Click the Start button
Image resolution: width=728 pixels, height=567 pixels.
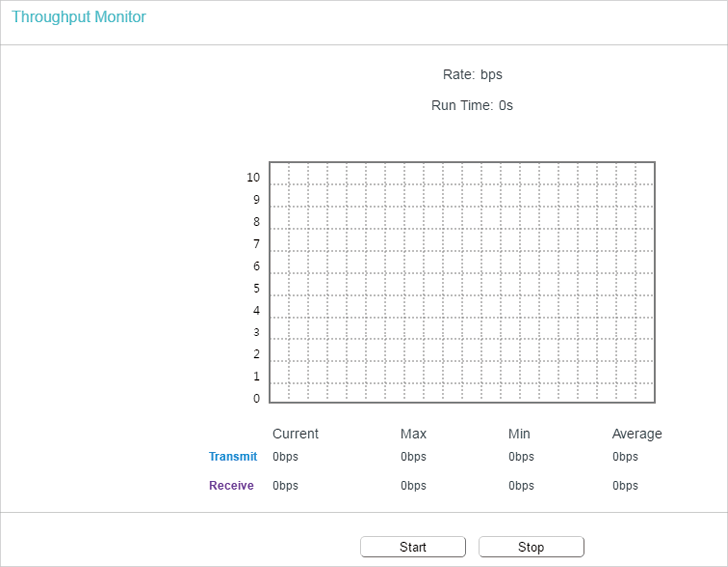[413, 547]
